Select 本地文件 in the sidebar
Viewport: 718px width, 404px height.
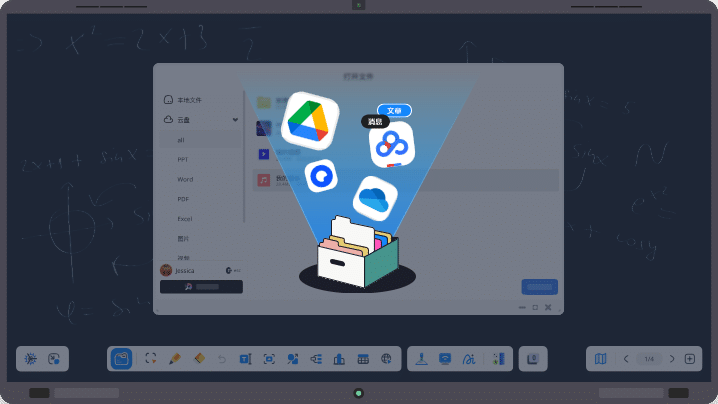tap(189, 100)
